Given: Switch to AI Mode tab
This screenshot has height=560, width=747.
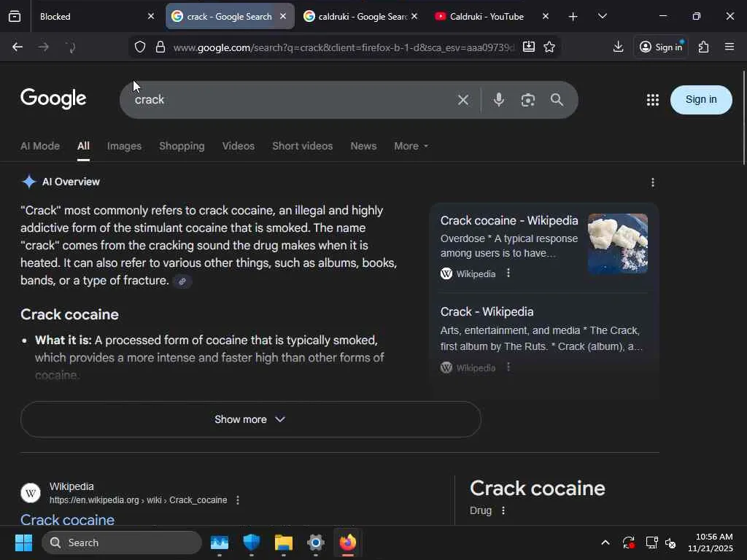Looking at the screenshot, I should pyautogui.click(x=40, y=146).
